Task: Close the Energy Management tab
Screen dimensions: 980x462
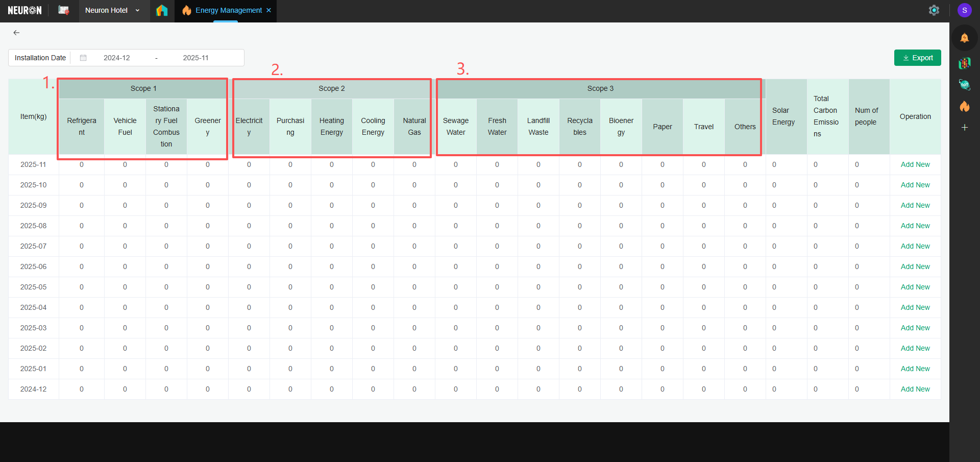Action: point(269,10)
